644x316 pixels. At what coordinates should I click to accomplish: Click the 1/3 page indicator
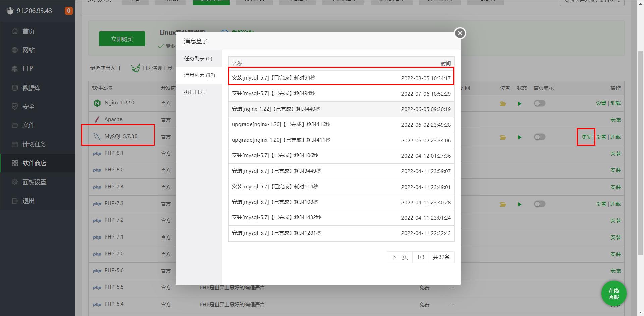click(x=421, y=257)
